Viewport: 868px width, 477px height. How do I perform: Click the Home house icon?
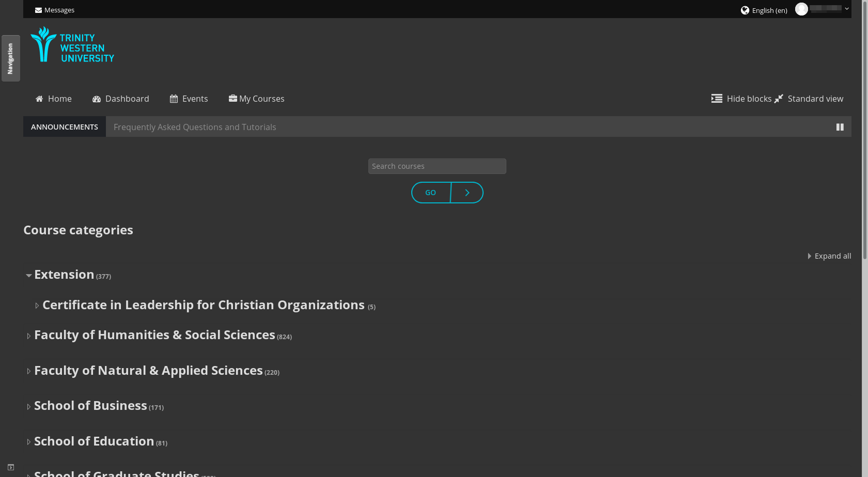click(39, 98)
